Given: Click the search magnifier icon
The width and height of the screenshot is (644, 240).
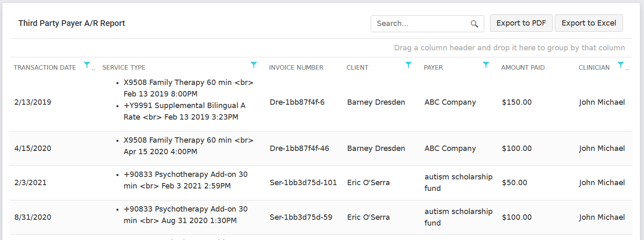Looking at the screenshot, I should pos(474,24).
